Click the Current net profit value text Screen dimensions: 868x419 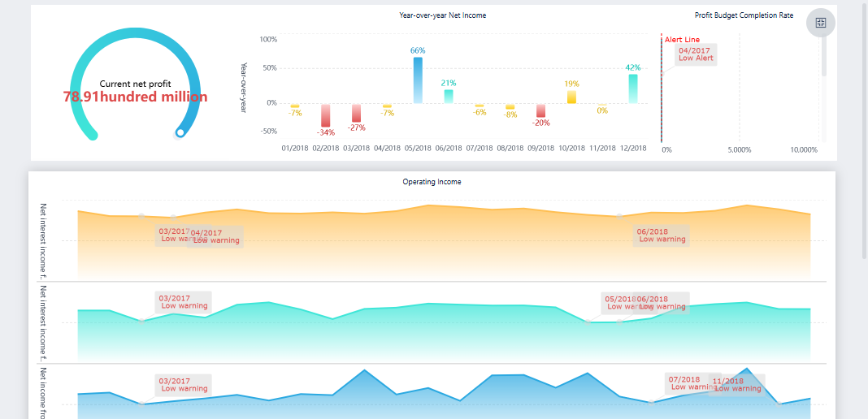[x=135, y=97]
